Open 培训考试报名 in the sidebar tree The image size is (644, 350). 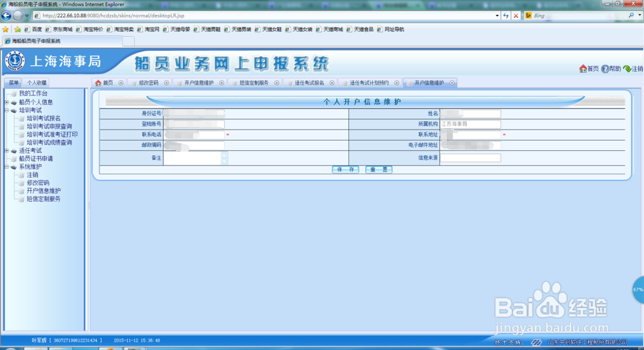(x=44, y=118)
